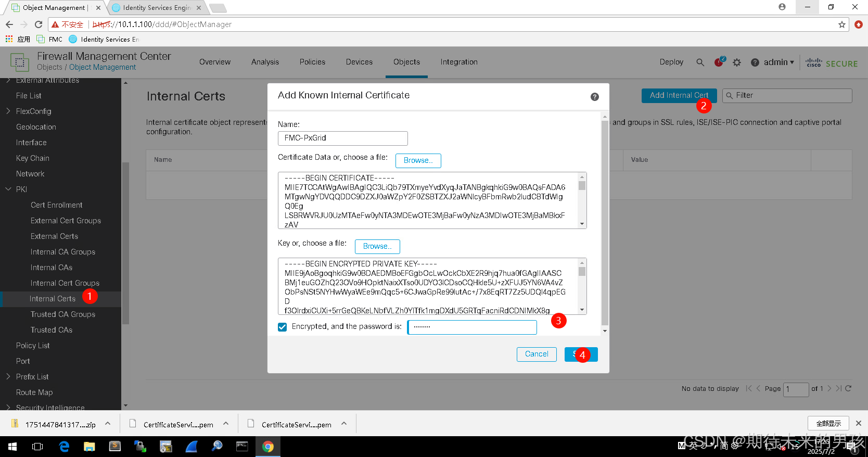868x457 pixels.
Task: Click the help question mark in the dialog header
Action: (x=595, y=97)
